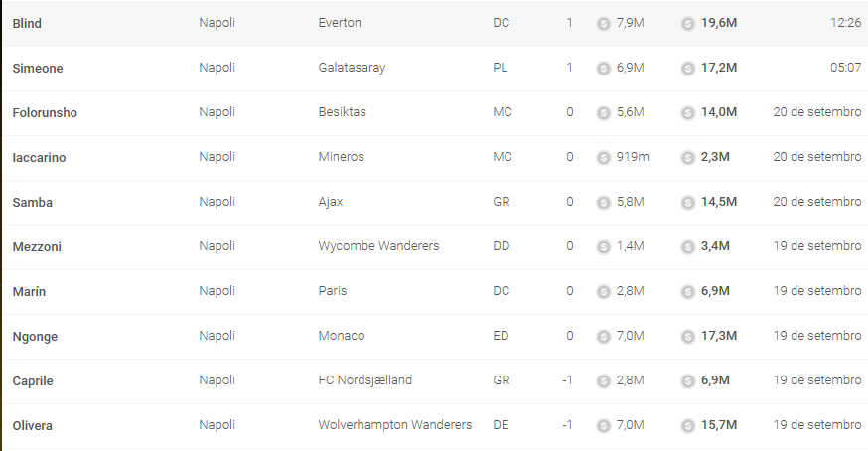Click Napoli in the Caprile row

click(217, 380)
